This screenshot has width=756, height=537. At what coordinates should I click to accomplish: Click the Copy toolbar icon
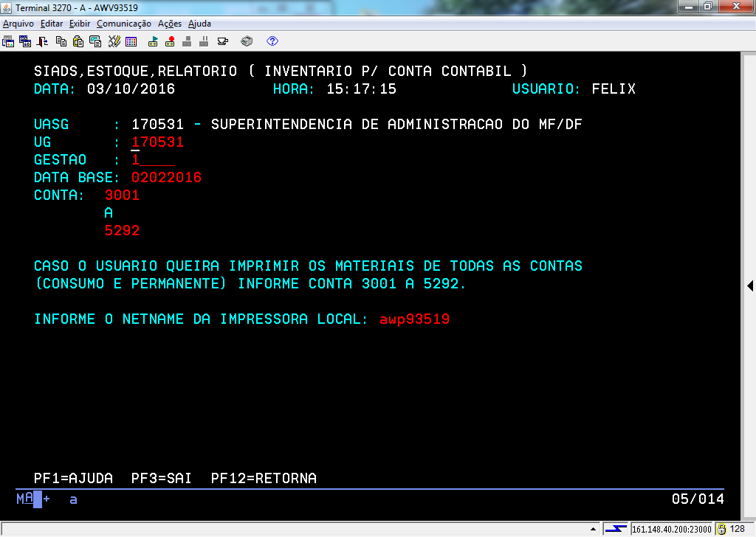tap(61, 41)
